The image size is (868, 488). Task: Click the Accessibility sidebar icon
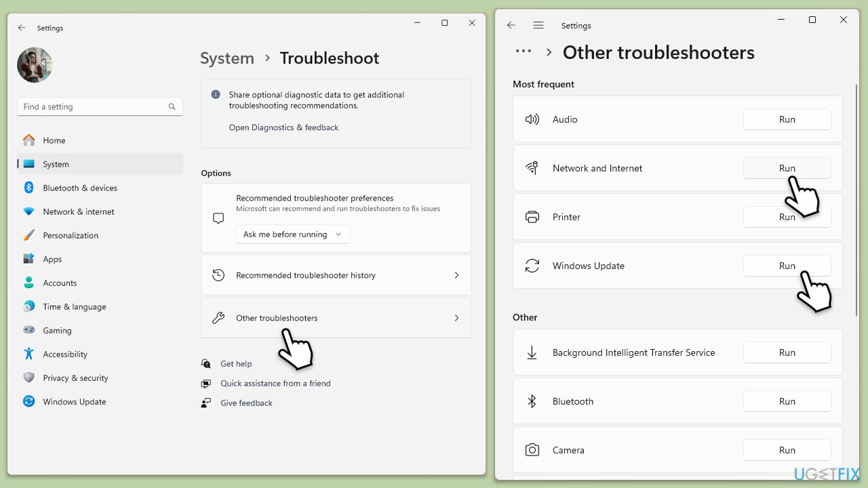point(28,354)
